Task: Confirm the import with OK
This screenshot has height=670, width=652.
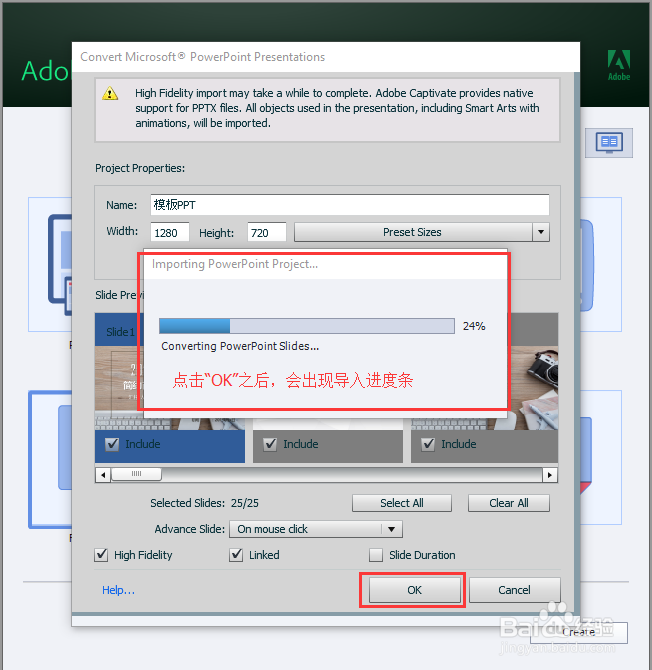Action: pyautogui.click(x=414, y=590)
